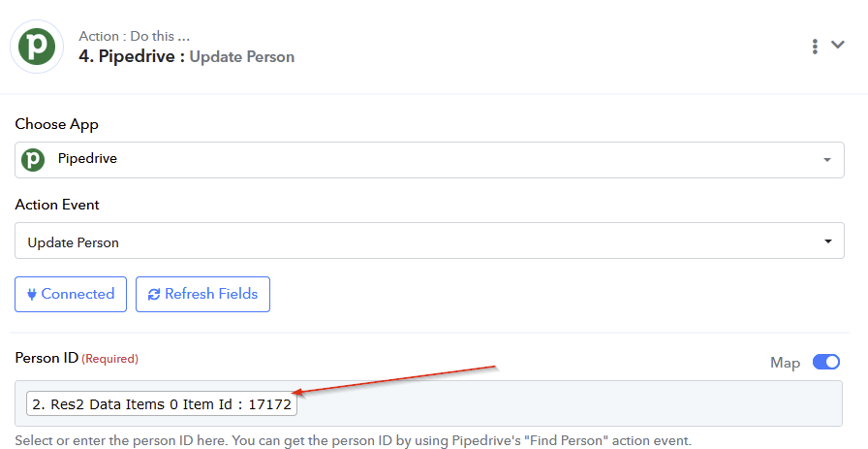Toggle the Map switch off
The image size is (868, 449).
tap(826, 362)
